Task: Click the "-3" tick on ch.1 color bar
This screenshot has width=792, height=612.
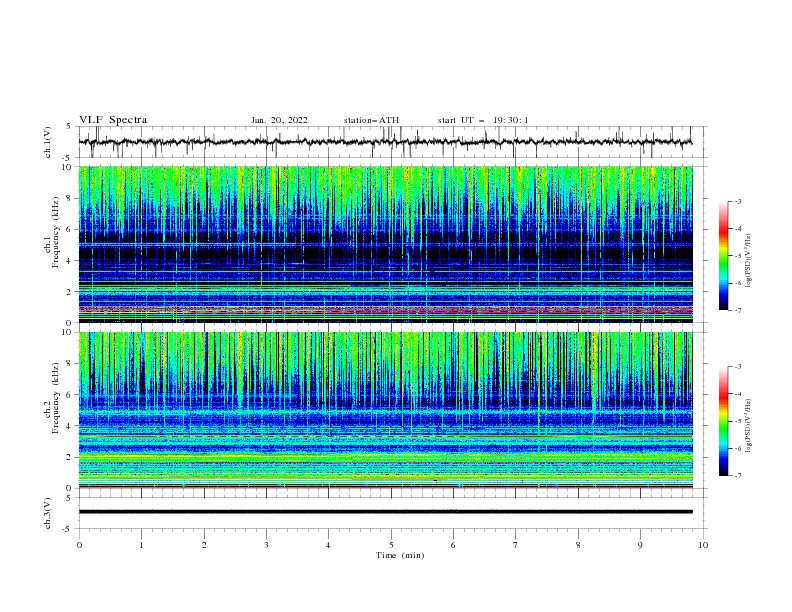Action: (737, 201)
